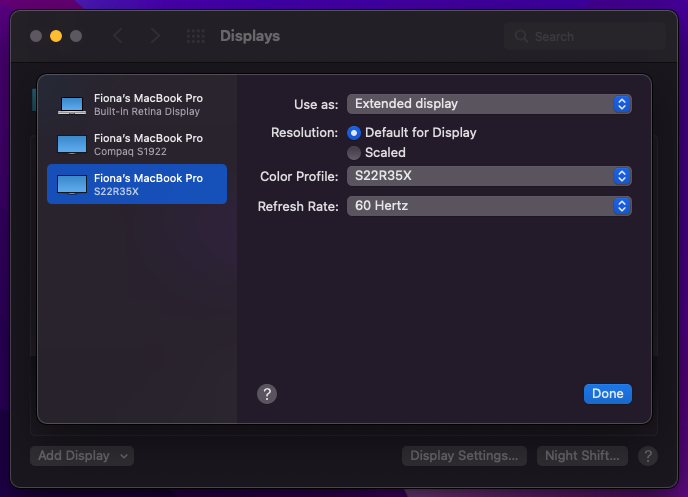688x497 pixels.
Task: Click the Use as stepper arrows
Action: click(622, 104)
